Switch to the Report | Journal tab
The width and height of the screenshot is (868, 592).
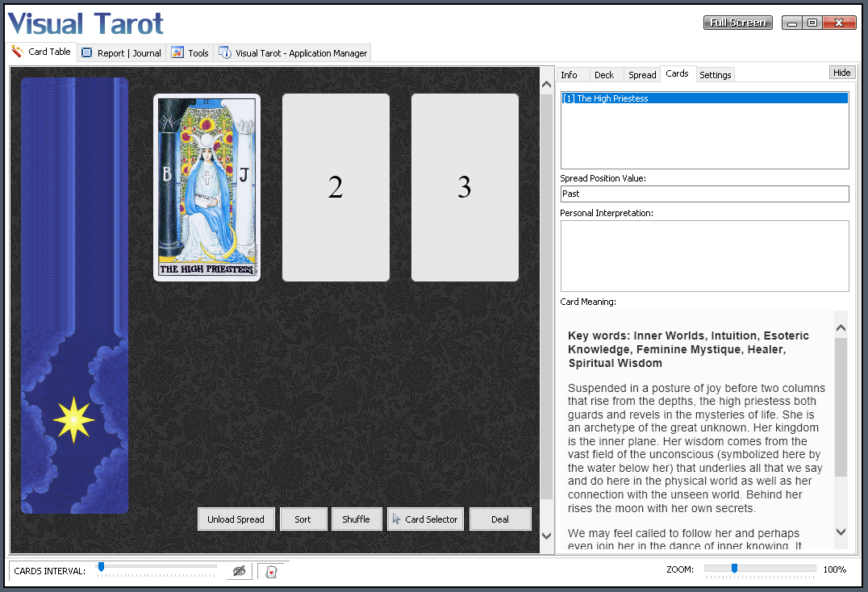[x=121, y=53]
